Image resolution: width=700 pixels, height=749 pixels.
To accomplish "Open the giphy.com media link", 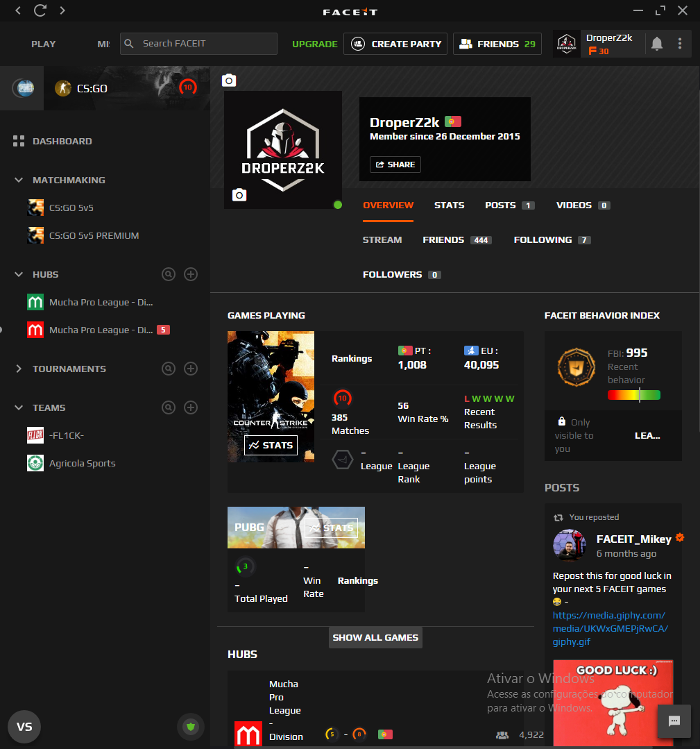I will pos(611,629).
